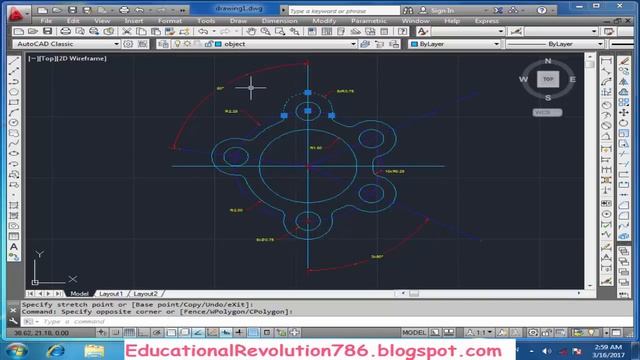The height and width of the screenshot is (360, 640).
Task: Open Layer Properties Manager icon
Action: coord(163,44)
